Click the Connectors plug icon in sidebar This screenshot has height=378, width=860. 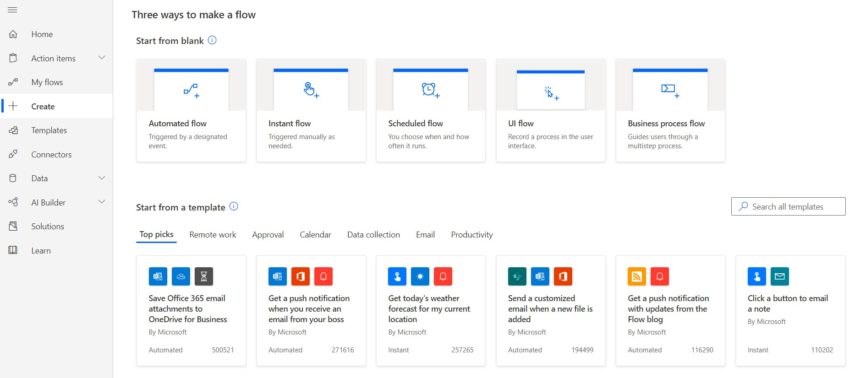click(x=13, y=155)
